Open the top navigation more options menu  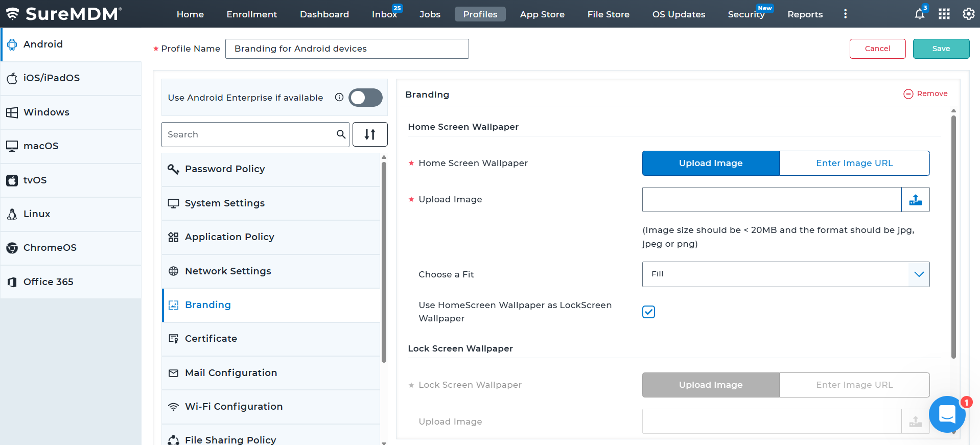(845, 14)
